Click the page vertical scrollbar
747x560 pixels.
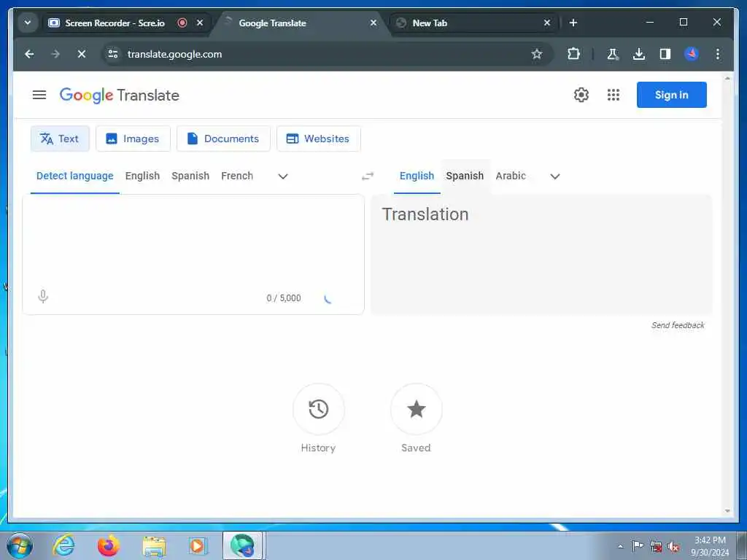pyautogui.click(x=727, y=295)
